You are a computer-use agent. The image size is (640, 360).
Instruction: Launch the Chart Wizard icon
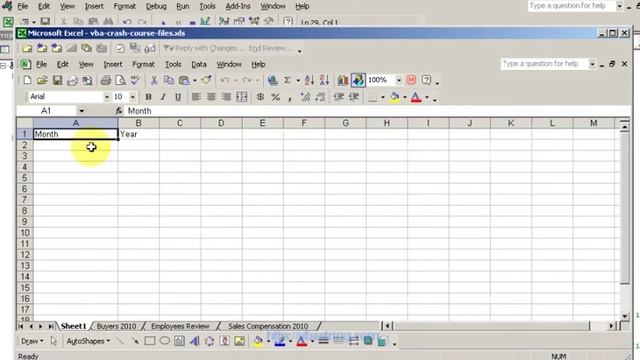(x=343, y=80)
